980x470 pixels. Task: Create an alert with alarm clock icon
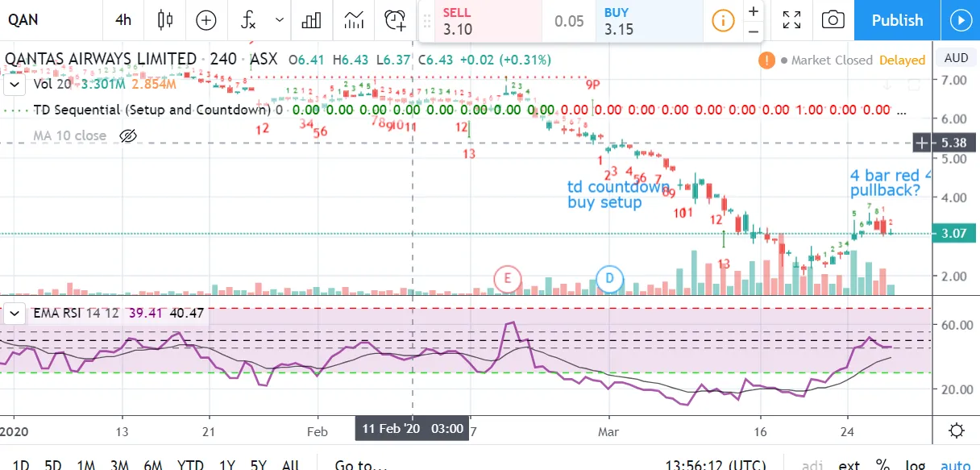coord(395,20)
